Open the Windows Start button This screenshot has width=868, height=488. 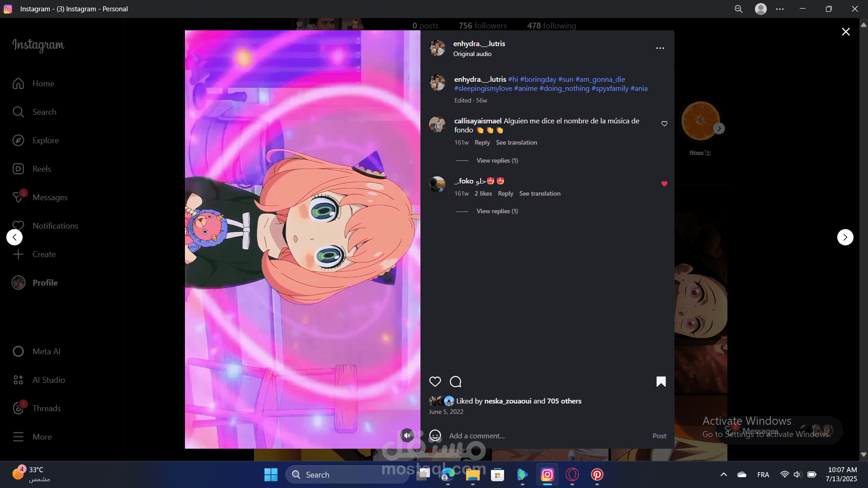coord(271,474)
